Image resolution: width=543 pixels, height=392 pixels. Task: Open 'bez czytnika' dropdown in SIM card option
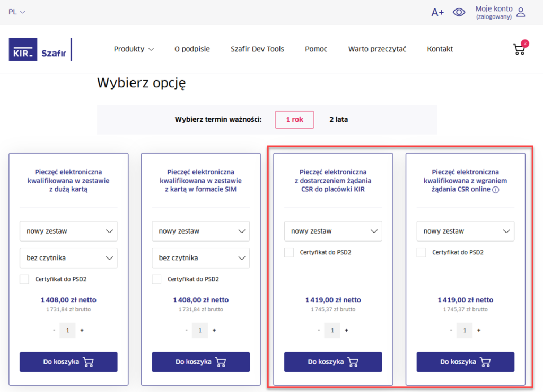click(x=200, y=258)
